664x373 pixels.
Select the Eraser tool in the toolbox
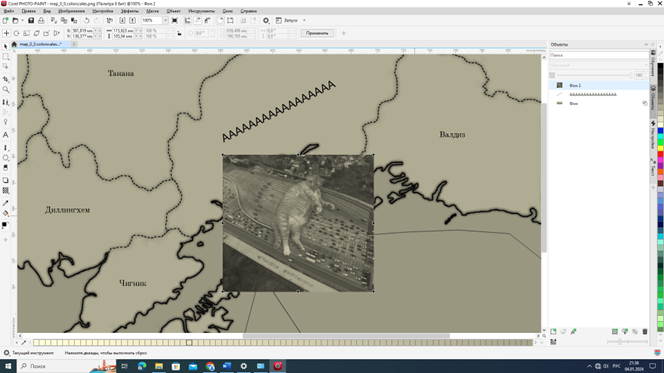(6, 168)
